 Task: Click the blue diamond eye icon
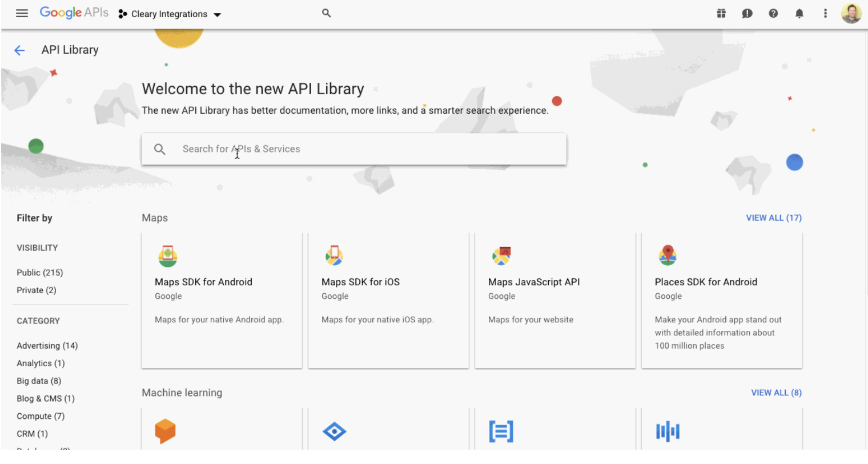pyautogui.click(x=334, y=431)
